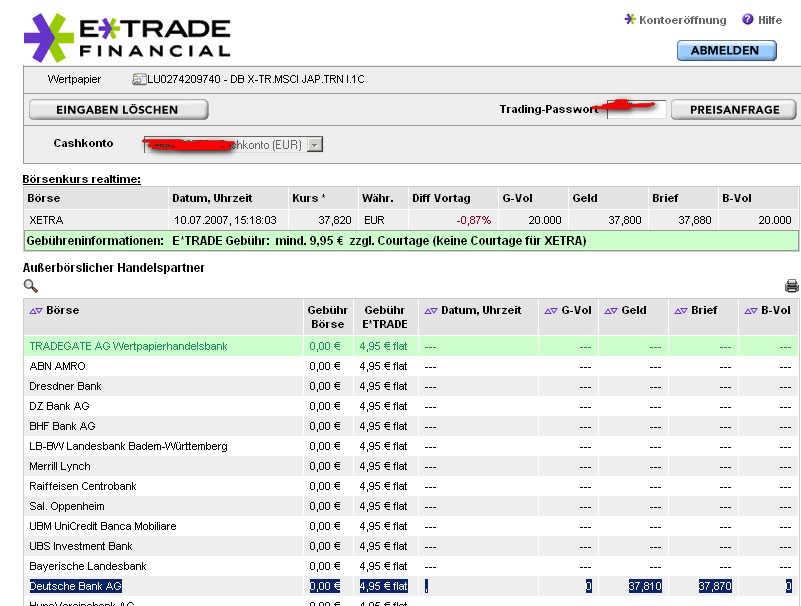This screenshot has width=801, height=606.
Task: Select the Raiffeisen Centrobank partner
Action: (x=83, y=486)
